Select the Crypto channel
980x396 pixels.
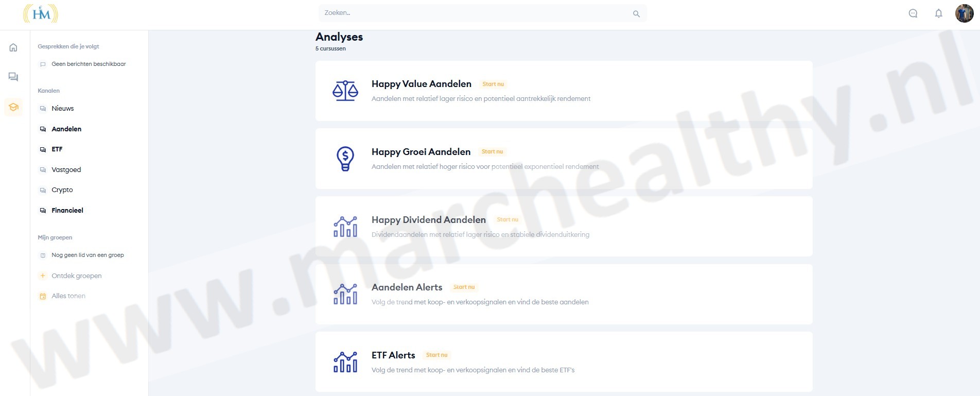tap(62, 190)
